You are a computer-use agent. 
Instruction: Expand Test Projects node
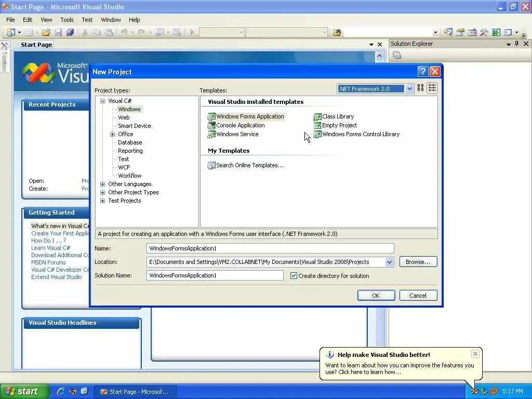click(102, 201)
